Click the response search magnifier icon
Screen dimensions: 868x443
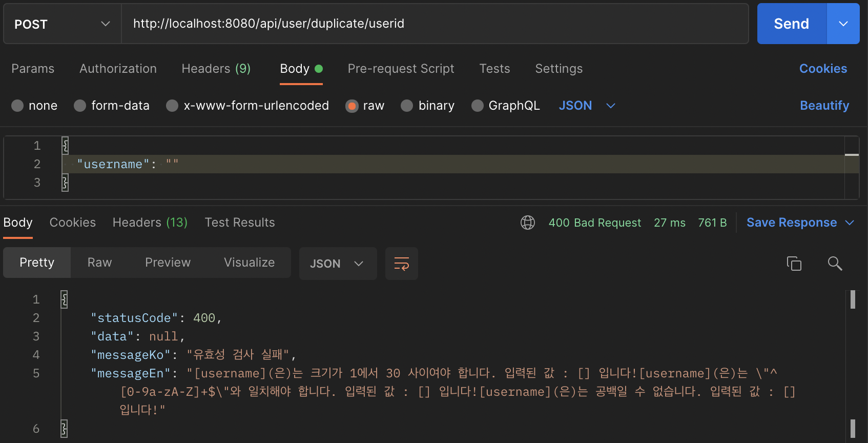835,264
